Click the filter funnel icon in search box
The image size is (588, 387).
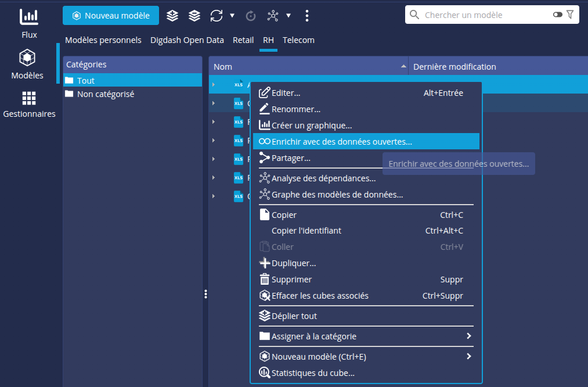click(570, 15)
